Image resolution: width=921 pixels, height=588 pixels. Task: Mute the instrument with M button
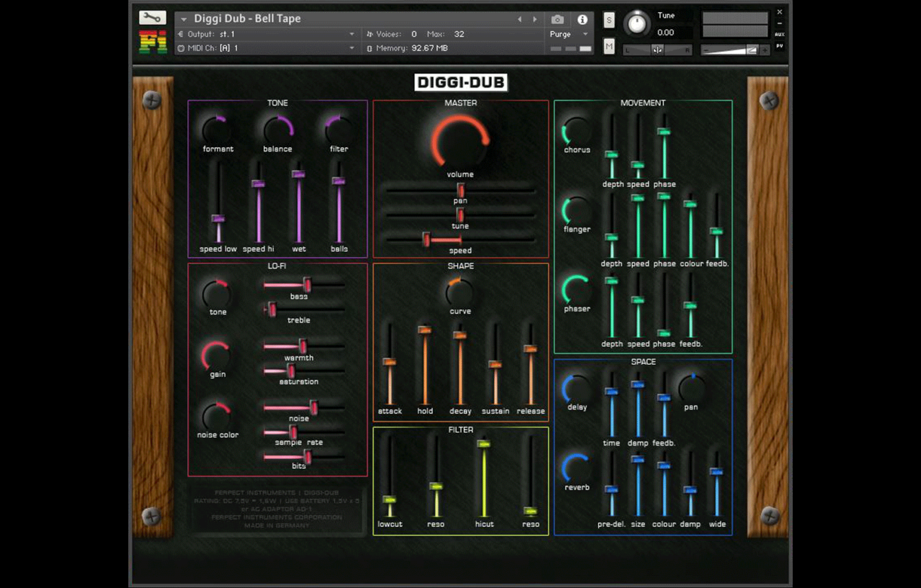[609, 47]
